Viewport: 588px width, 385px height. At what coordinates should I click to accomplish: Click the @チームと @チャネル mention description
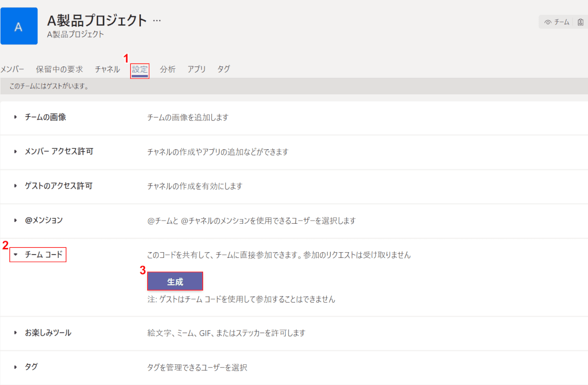(252, 220)
